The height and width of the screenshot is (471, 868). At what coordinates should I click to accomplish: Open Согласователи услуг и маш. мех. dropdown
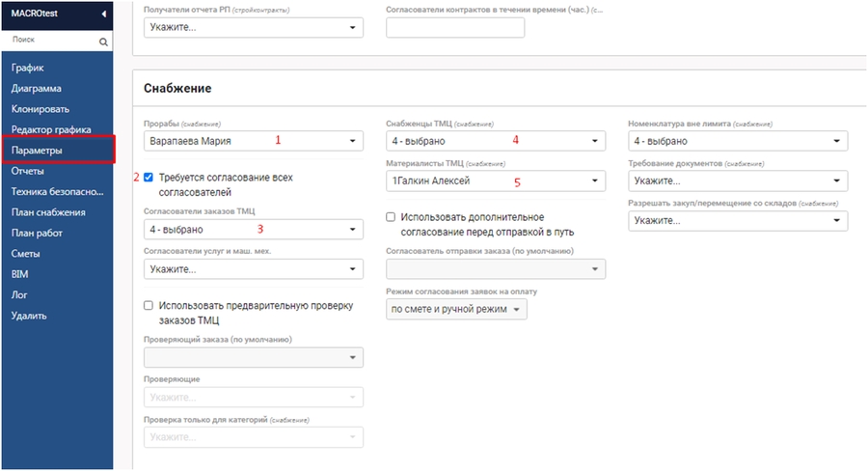tap(253, 269)
